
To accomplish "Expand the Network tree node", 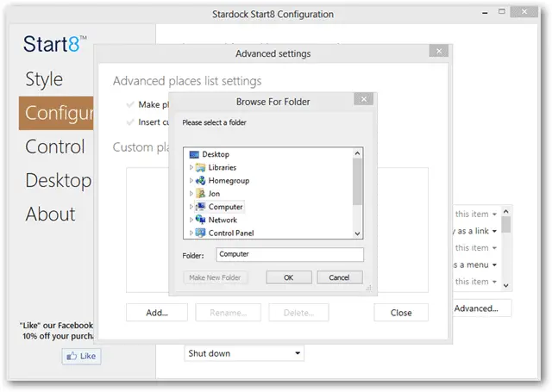I will click(x=191, y=220).
